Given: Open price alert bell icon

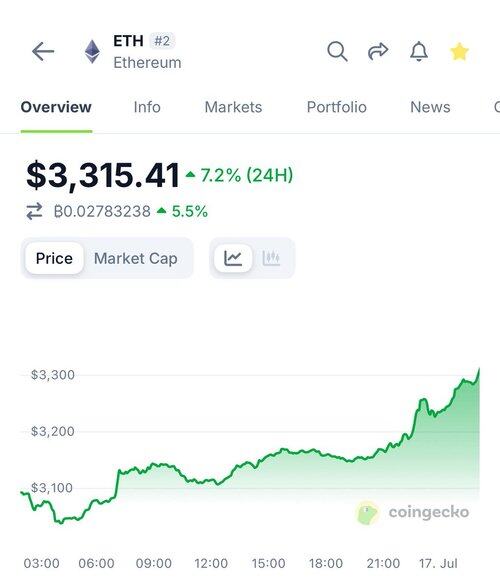Looking at the screenshot, I should click(419, 51).
